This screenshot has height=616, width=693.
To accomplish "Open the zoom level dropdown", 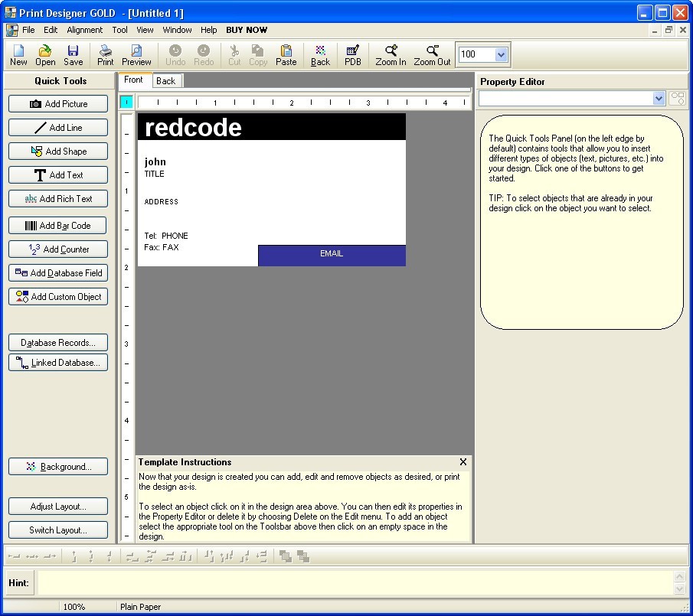I will pos(500,54).
